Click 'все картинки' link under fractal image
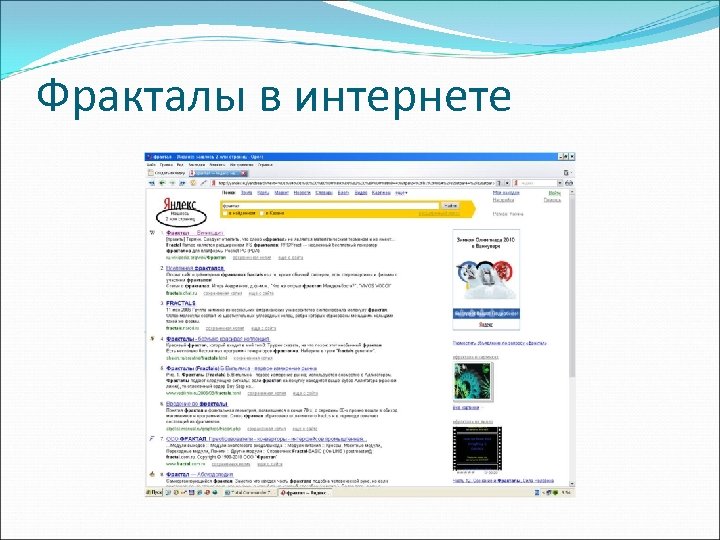Image resolution: width=720 pixels, height=540 pixels. coord(466,407)
